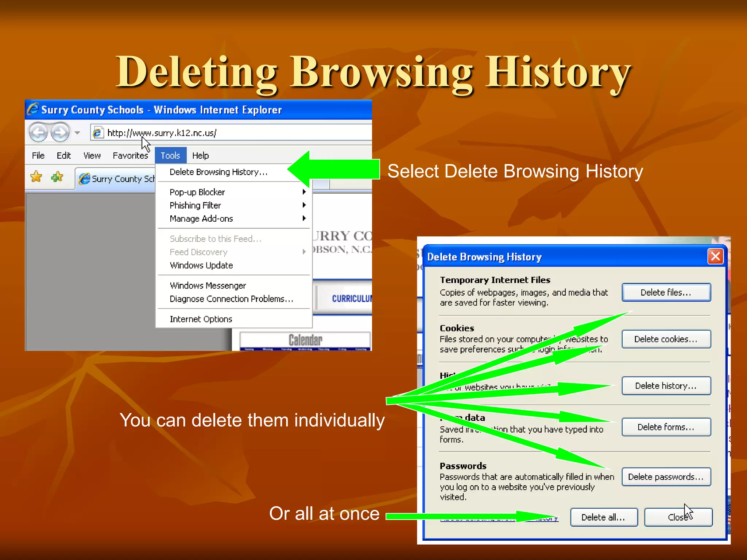747x560 pixels.
Task: Click the Add to Favorites star-plus icon
Action: click(57, 177)
